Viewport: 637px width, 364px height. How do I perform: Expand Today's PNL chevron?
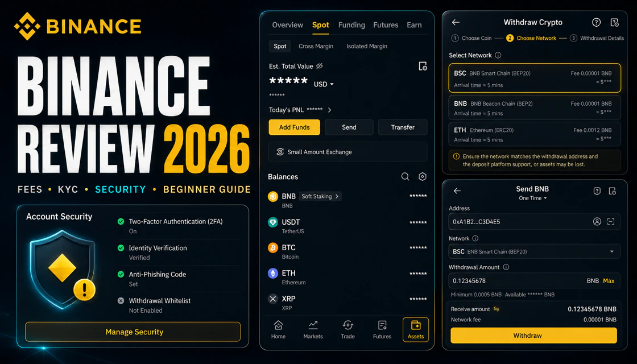click(329, 110)
